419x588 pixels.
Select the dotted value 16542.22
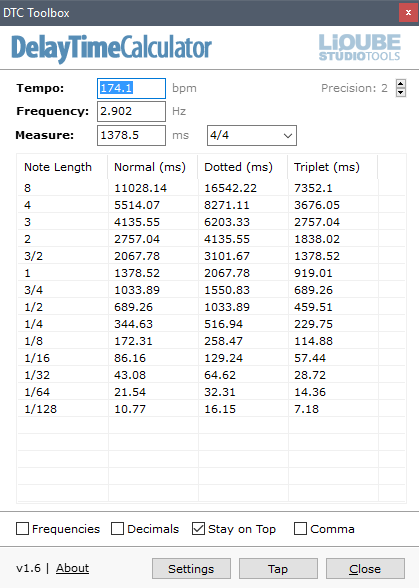[230, 188]
